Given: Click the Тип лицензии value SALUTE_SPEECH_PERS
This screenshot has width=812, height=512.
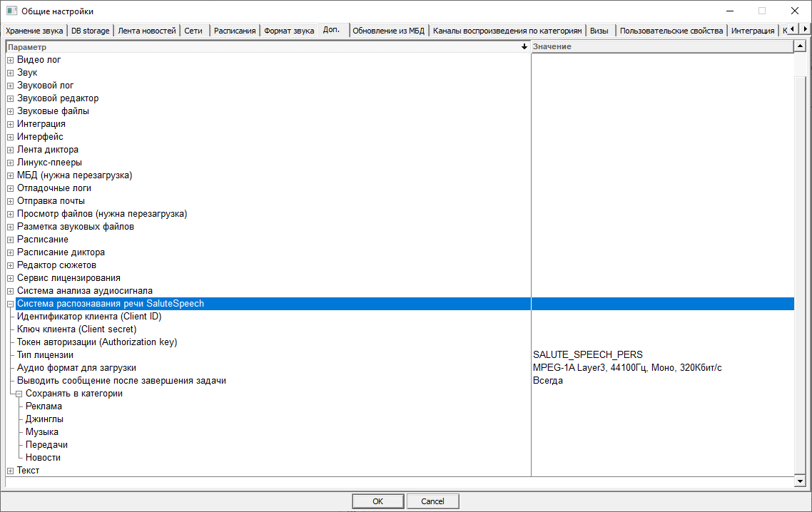Looking at the screenshot, I should [588, 355].
